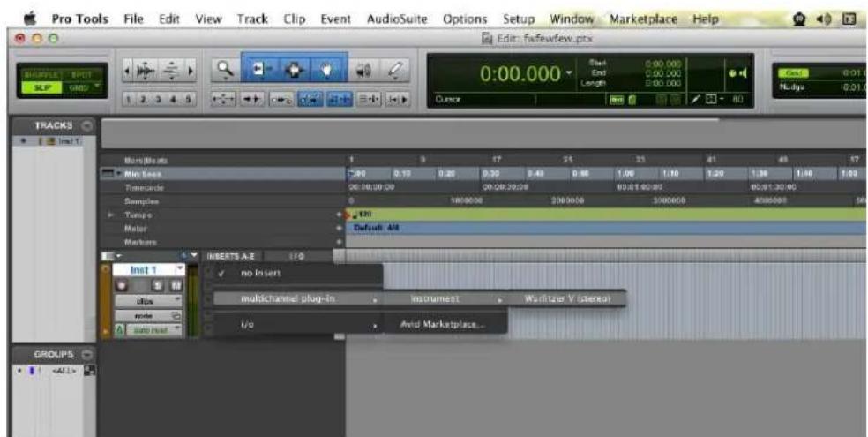Choose no insert menu option
The image size is (868, 437).
click(x=298, y=273)
